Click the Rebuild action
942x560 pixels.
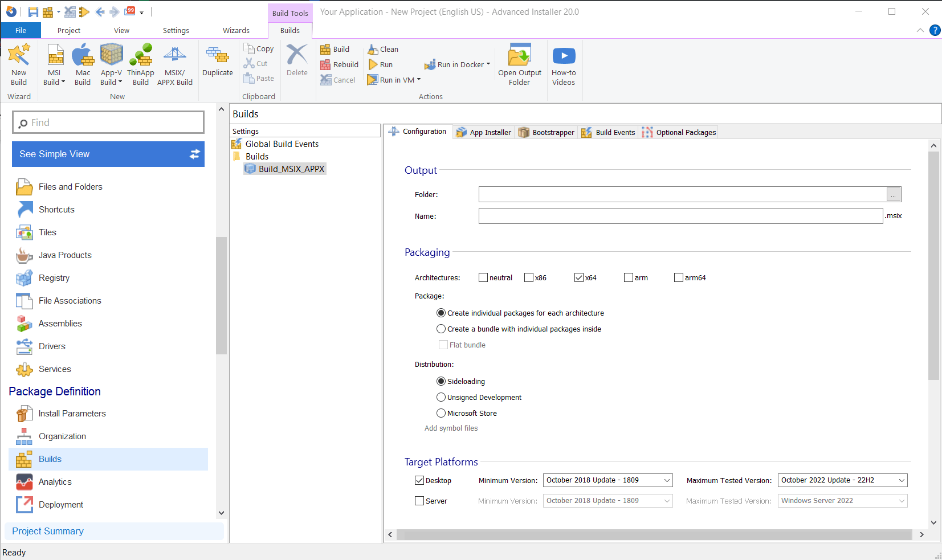click(339, 64)
